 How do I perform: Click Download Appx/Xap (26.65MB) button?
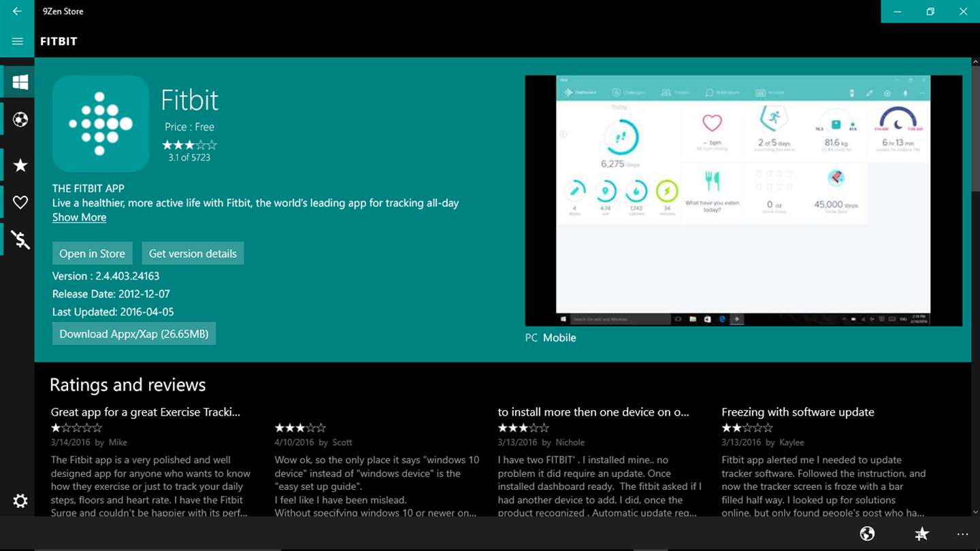pos(134,333)
